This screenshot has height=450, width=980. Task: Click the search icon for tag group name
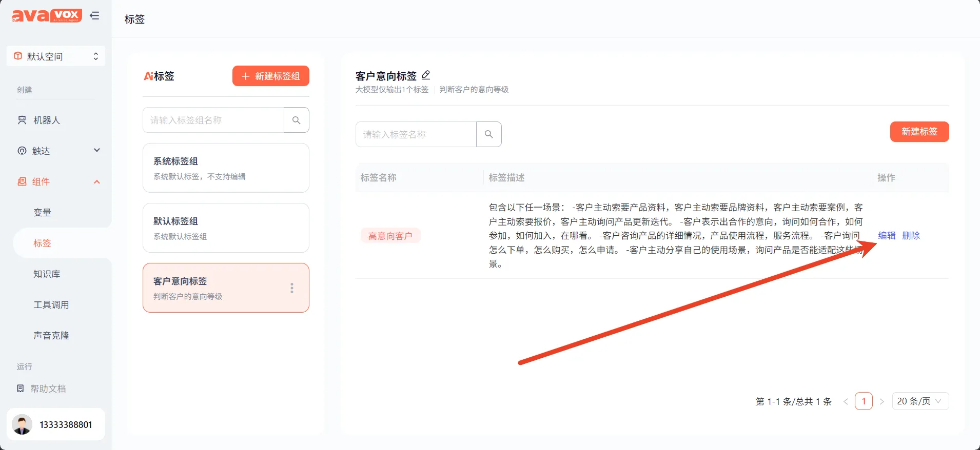(296, 120)
